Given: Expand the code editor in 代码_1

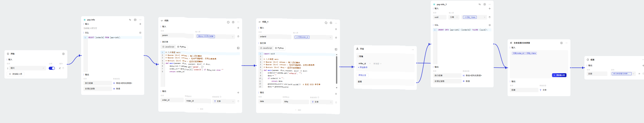Looking at the screenshot, I should point(336,49).
